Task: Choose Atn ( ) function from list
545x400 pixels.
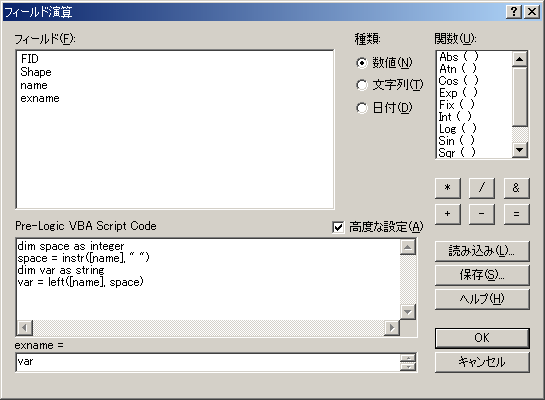Action: coord(457,68)
